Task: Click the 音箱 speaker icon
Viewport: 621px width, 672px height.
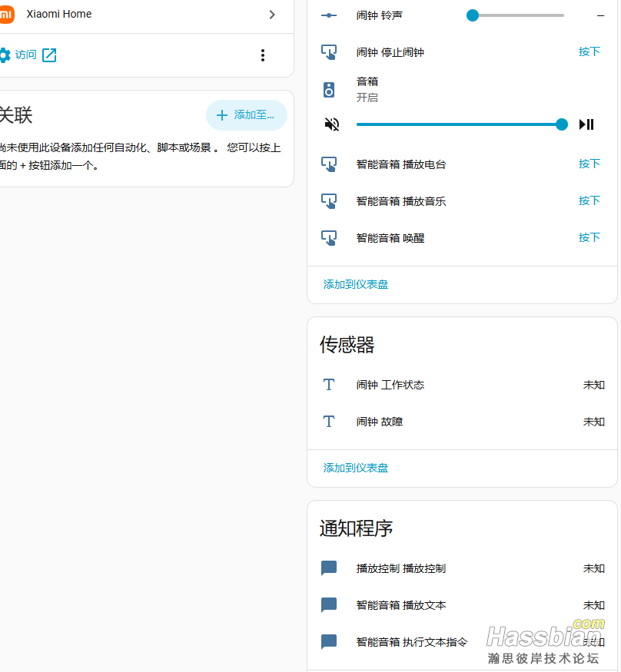Action: click(329, 90)
